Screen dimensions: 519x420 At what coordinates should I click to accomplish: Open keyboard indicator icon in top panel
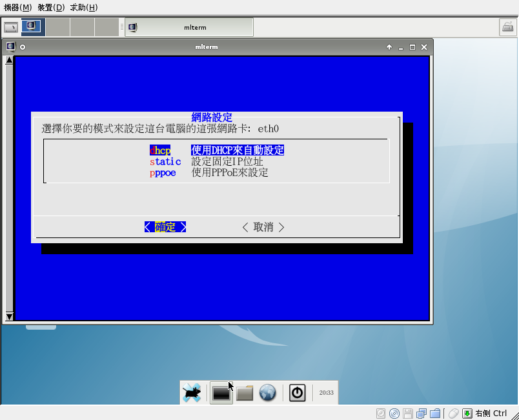[508, 27]
